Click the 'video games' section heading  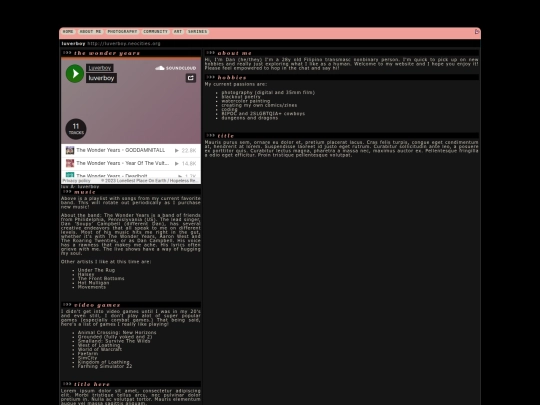(97, 305)
